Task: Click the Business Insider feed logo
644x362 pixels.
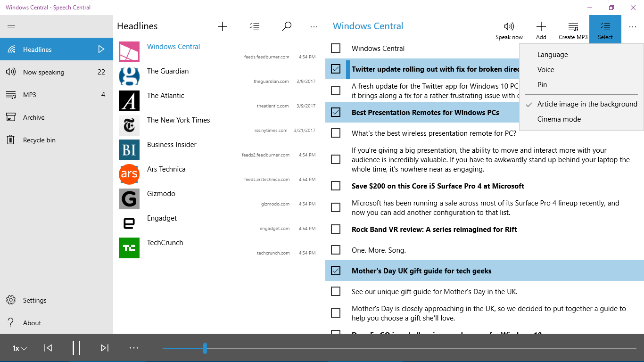Action: pyautogui.click(x=129, y=150)
